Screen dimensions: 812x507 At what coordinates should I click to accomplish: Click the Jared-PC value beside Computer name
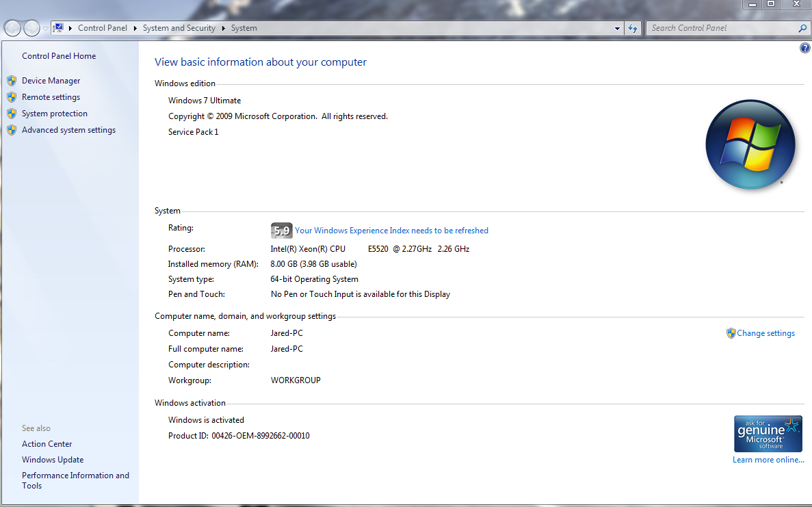tap(287, 333)
